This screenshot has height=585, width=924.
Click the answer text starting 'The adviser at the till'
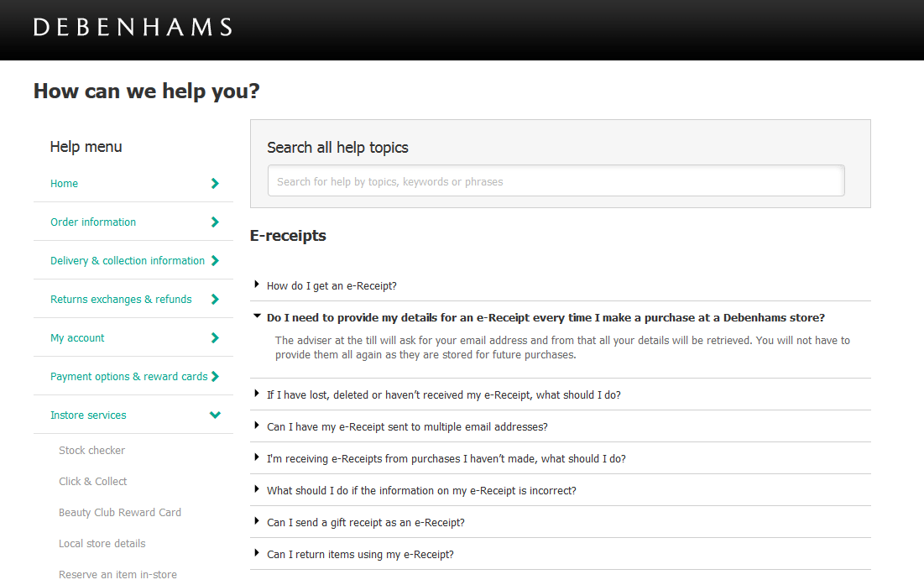click(x=562, y=347)
